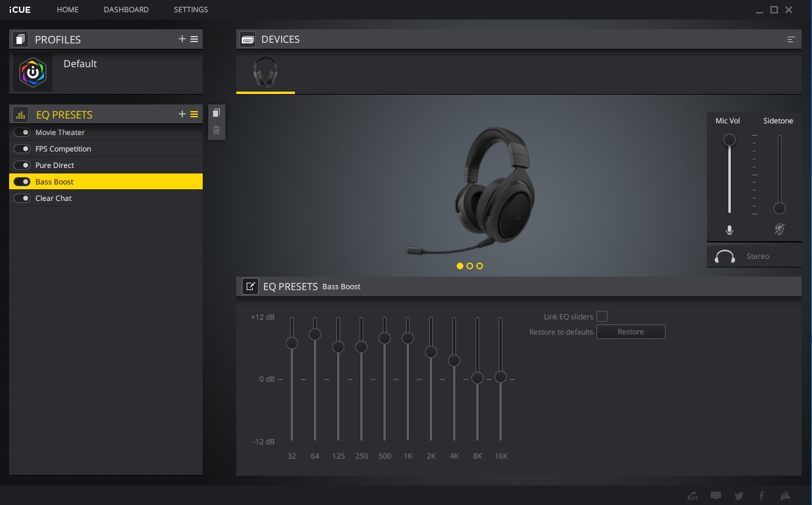Select the Default profile thumbnail
This screenshot has width=812, height=505.
pyautogui.click(x=33, y=72)
